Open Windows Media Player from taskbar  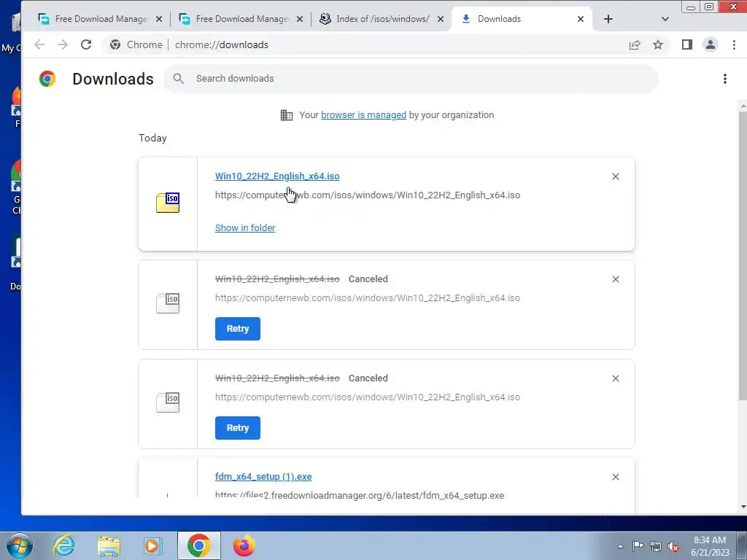[153, 545]
